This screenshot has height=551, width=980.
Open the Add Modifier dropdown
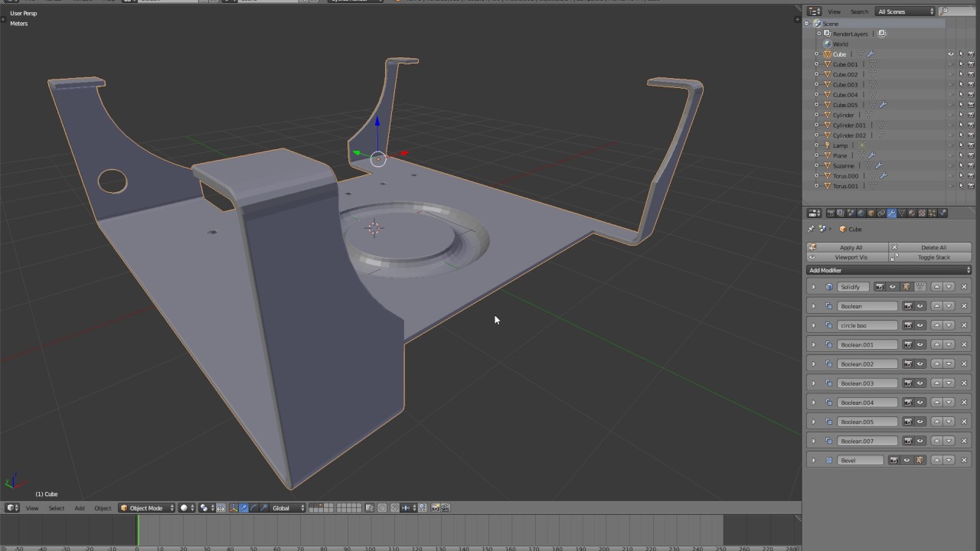890,270
